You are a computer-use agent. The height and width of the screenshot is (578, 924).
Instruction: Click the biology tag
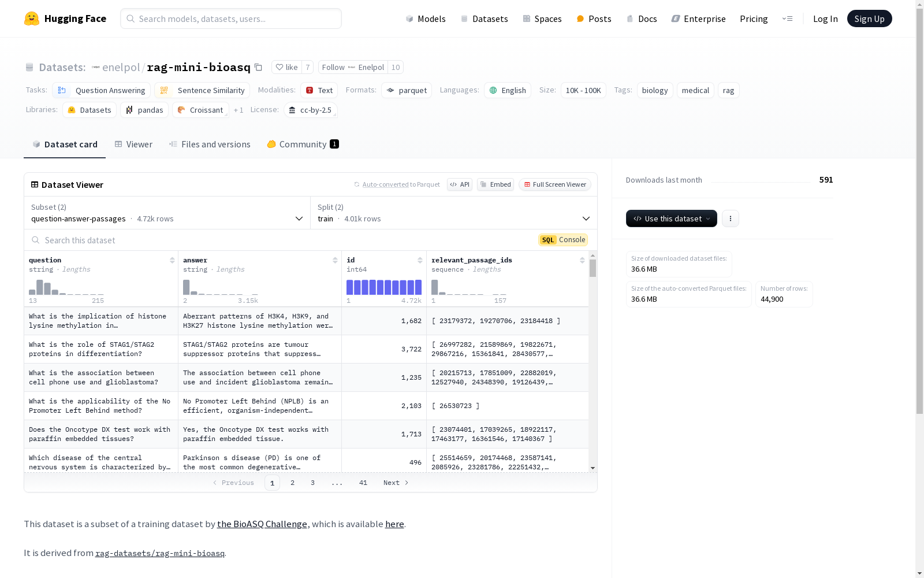(x=655, y=90)
